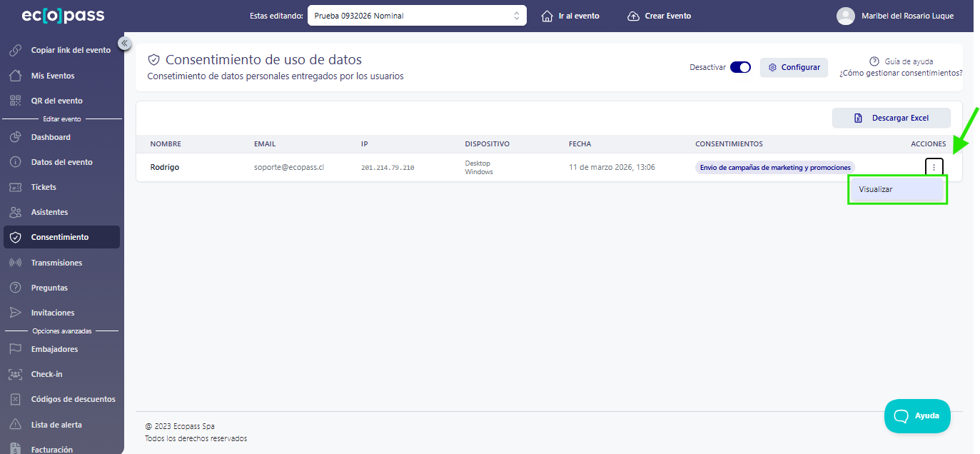This screenshot has width=980, height=454.
Task: Open Invitaciones section
Action: 53,313
